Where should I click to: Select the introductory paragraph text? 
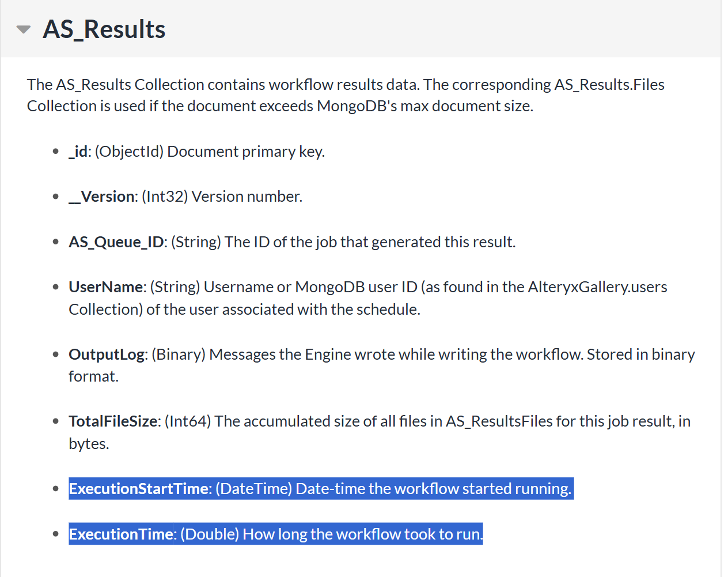pos(346,95)
